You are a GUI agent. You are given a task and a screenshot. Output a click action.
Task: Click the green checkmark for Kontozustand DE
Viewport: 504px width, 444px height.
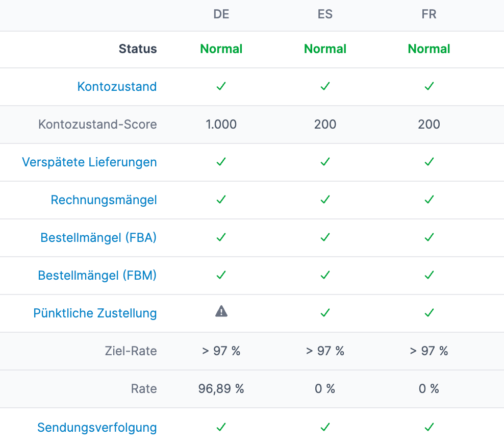click(x=221, y=86)
